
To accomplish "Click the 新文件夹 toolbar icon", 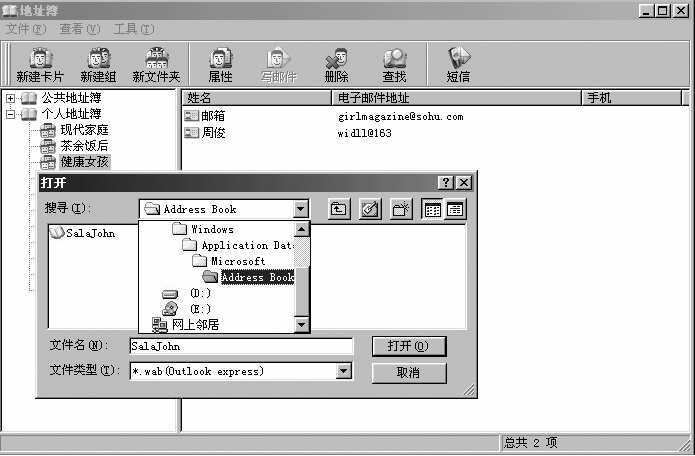I will point(156,65).
